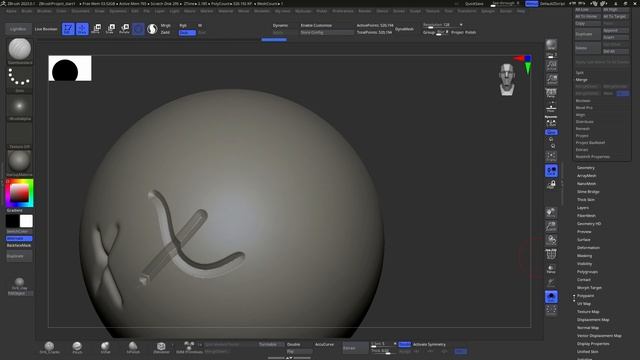This screenshot has width=640, height=360.
Task: Open the Material sphere picker on left shelf
Action: pos(19,162)
